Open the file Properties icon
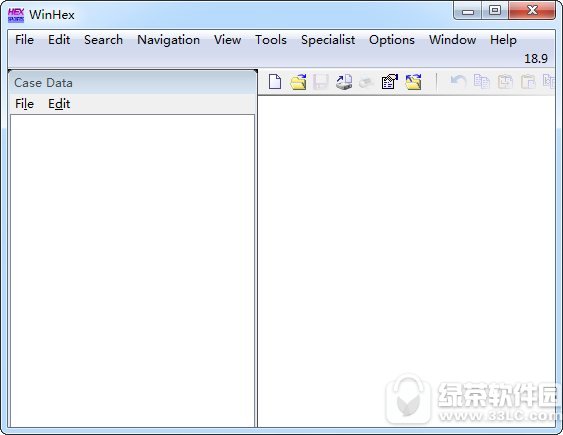The height and width of the screenshot is (435, 563). [x=390, y=81]
